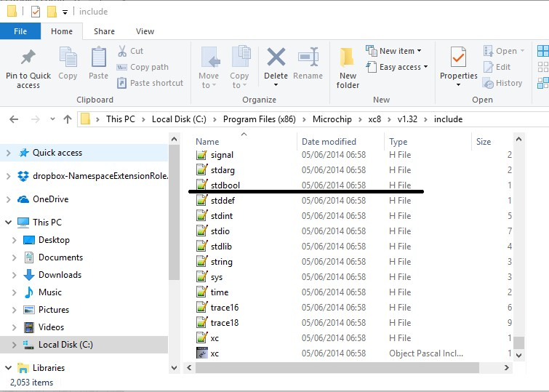Open the New item dropdown

click(393, 51)
